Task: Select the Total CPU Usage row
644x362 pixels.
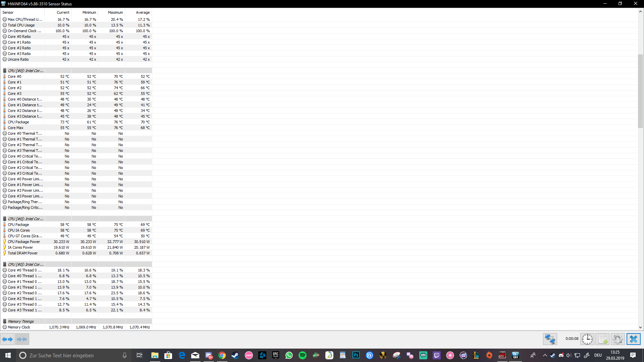Action: (21, 25)
